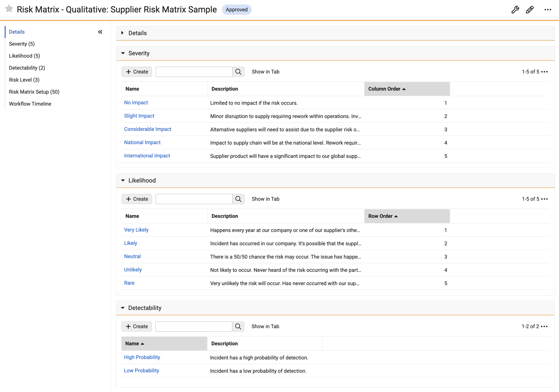Focus the Detectability search field
This screenshot has height=392, width=559.
194,326
